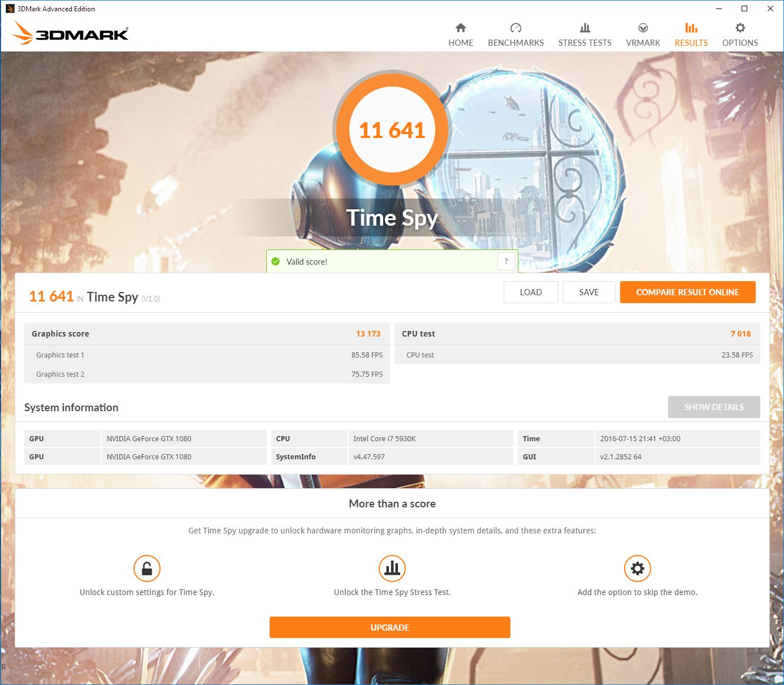The image size is (784, 685).
Task: Click the More than a score heading
Action: click(392, 503)
